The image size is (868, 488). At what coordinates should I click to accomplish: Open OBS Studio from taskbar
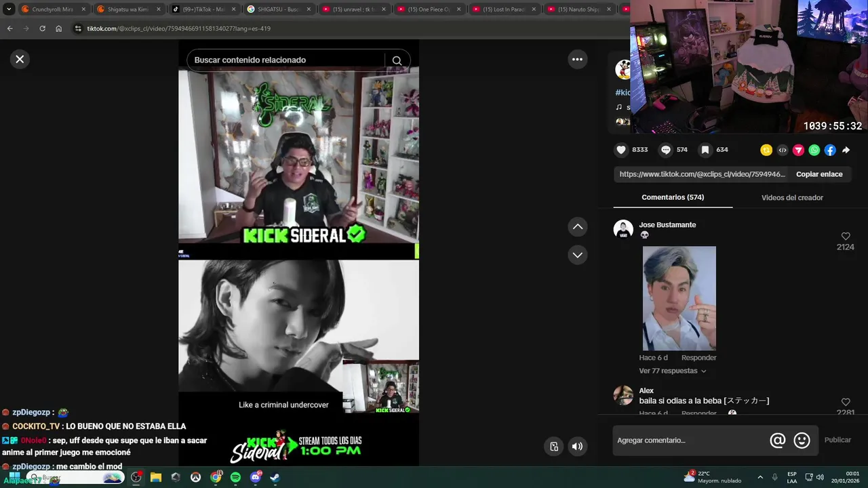click(x=136, y=477)
